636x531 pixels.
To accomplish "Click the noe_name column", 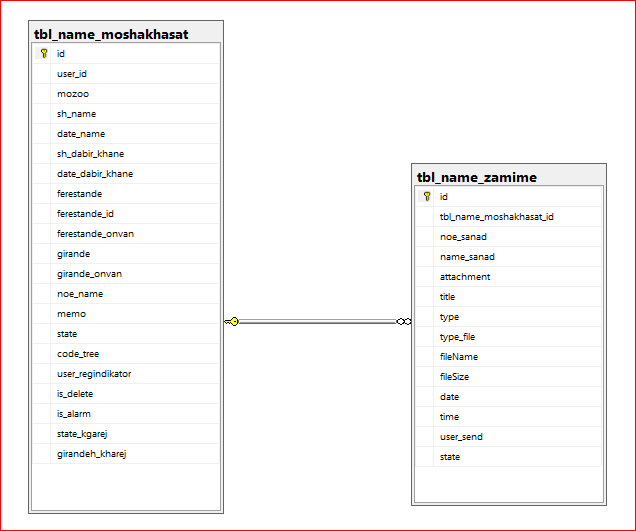I will point(126,294).
